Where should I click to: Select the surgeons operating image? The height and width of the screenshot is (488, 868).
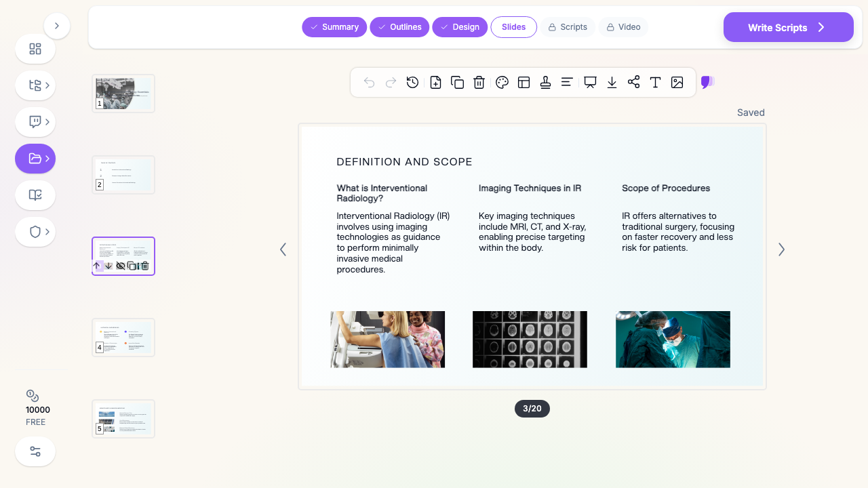673,340
